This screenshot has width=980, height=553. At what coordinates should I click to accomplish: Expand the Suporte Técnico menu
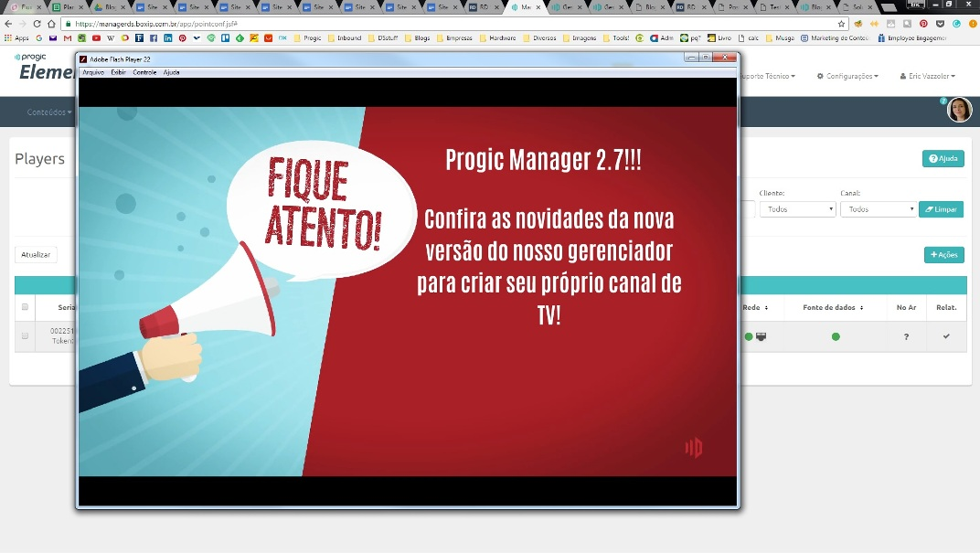768,76
